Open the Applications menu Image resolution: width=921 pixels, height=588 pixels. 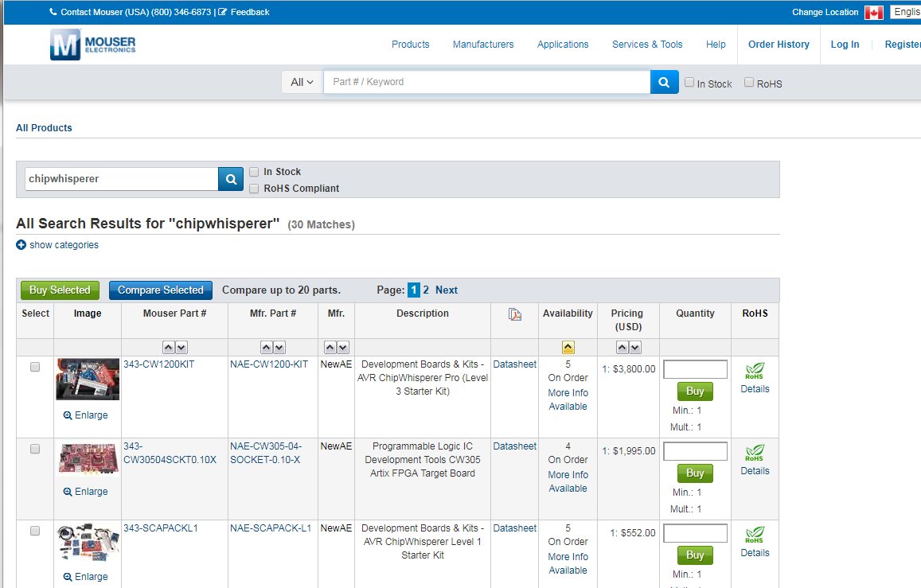click(563, 44)
